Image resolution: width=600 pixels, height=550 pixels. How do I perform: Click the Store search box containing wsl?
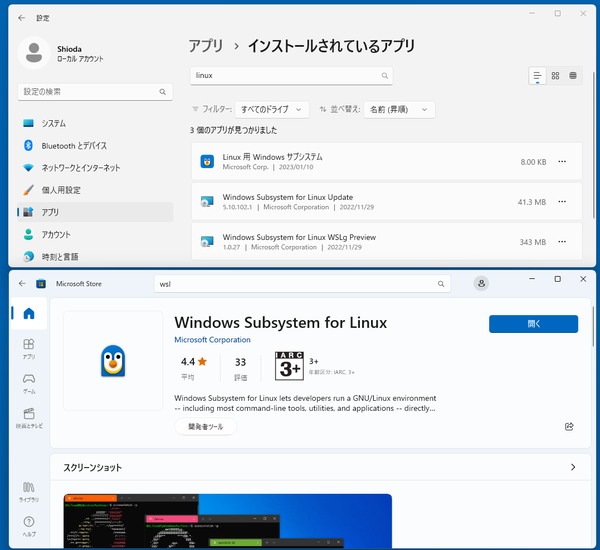click(302, 284)
